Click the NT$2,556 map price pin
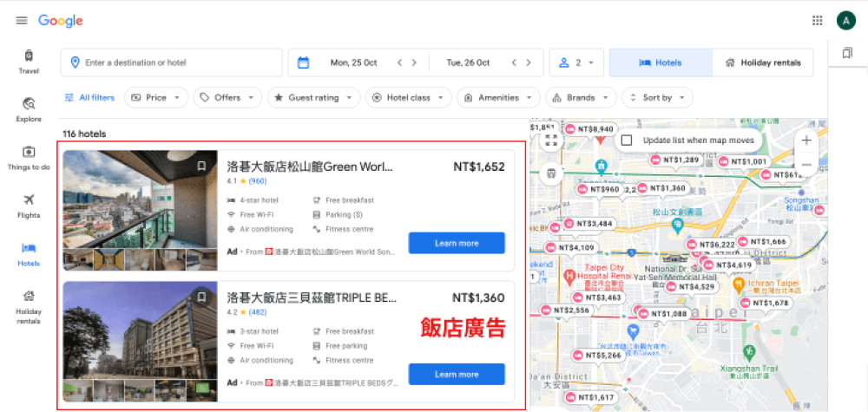Image resolution: width=868 pixels, height=412 pixels. click(565, 311)
